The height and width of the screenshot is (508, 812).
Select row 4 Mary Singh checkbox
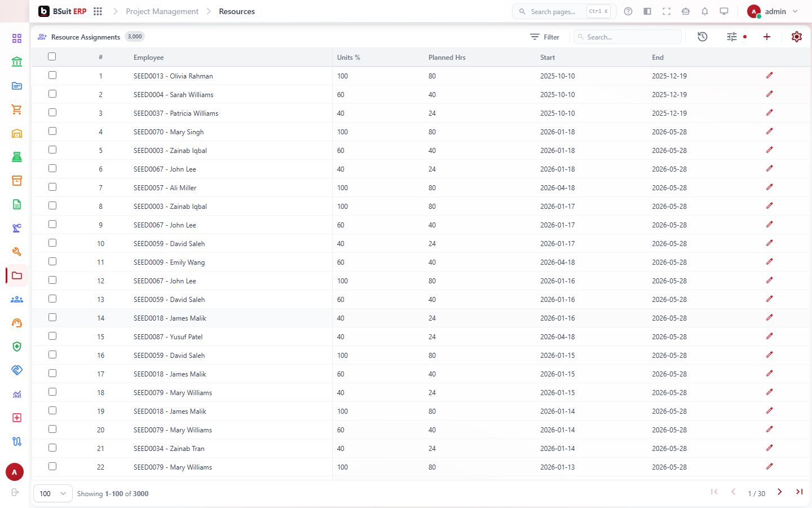coord(52,131)
